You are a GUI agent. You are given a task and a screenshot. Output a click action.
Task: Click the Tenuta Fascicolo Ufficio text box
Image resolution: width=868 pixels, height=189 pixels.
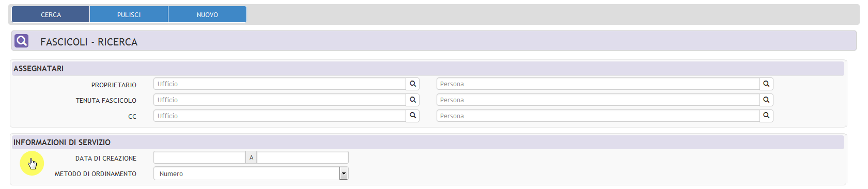click(x=280, y=100)
